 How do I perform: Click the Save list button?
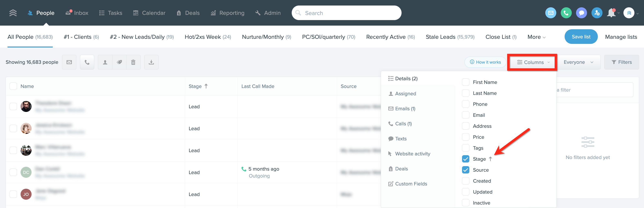click(x=581, y=36)
